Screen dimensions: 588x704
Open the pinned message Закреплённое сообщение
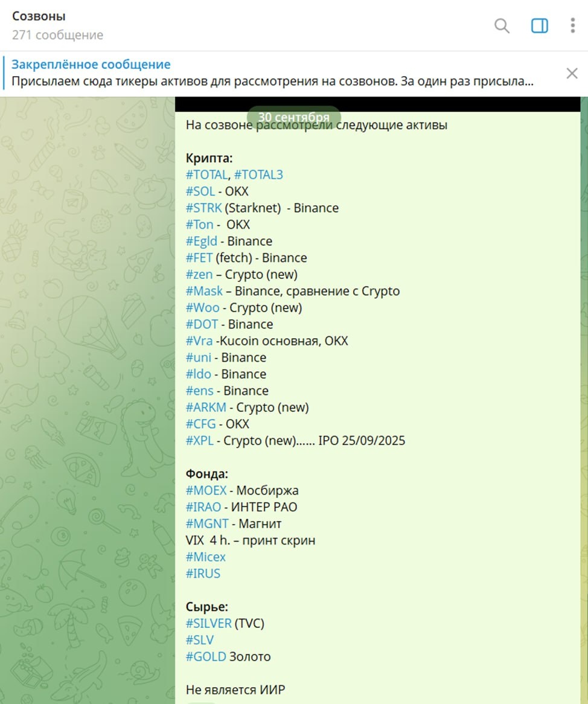[272, 73]
